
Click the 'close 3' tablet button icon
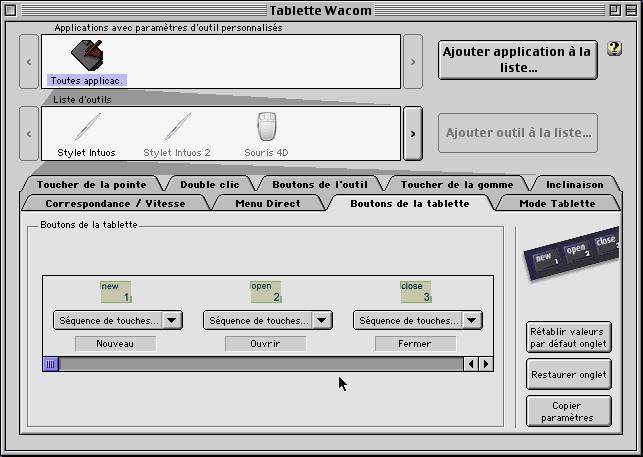coord(416,292)
